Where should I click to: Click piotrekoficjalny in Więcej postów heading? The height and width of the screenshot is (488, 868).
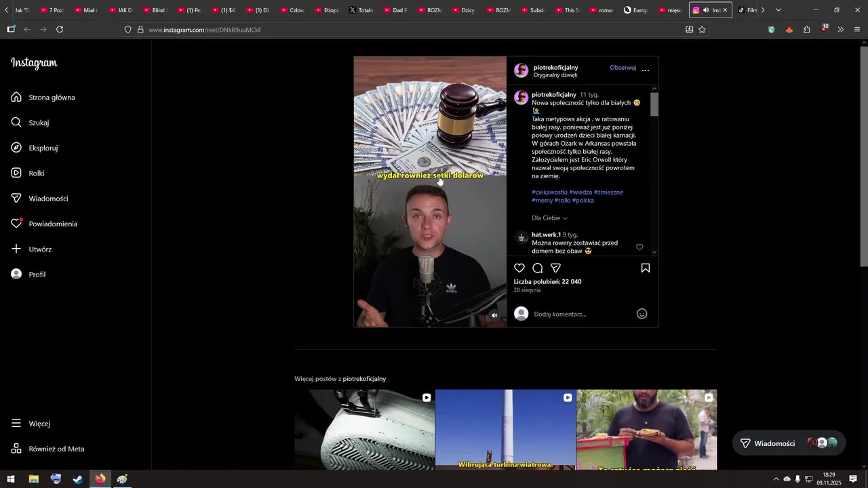[x=364, y=379]
